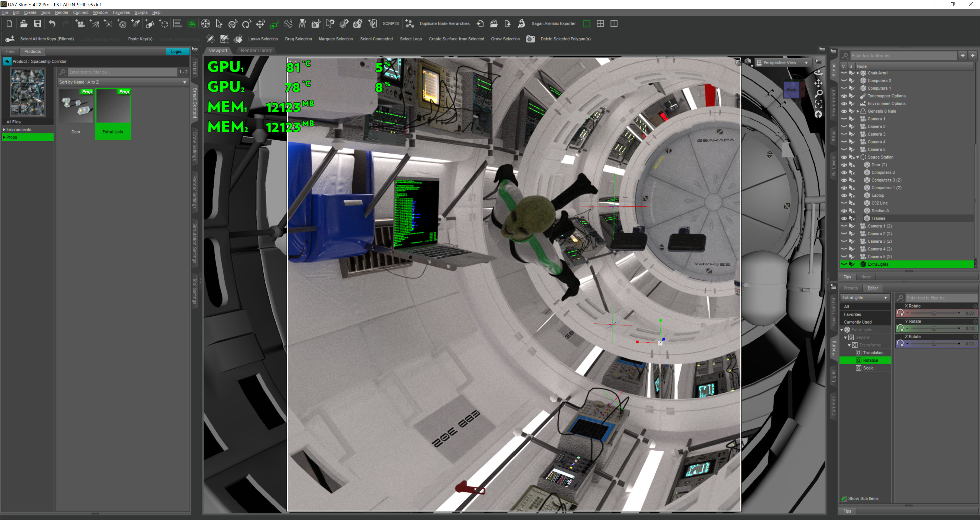Click Lasso Selection button

(x=263, y=39)
